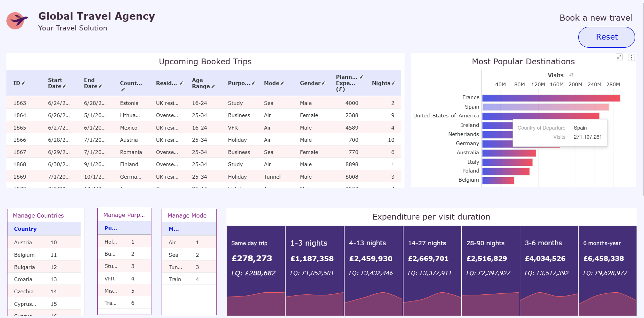Open the chart's three-dot options menu
Screen dimensions: 644x318
tap(631, 58)
